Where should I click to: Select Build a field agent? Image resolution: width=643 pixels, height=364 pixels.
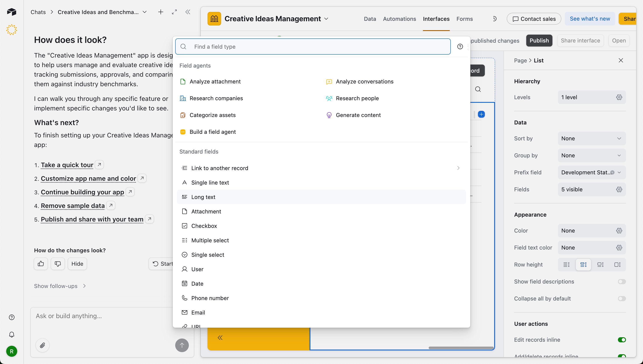click(x=208, y=132)
